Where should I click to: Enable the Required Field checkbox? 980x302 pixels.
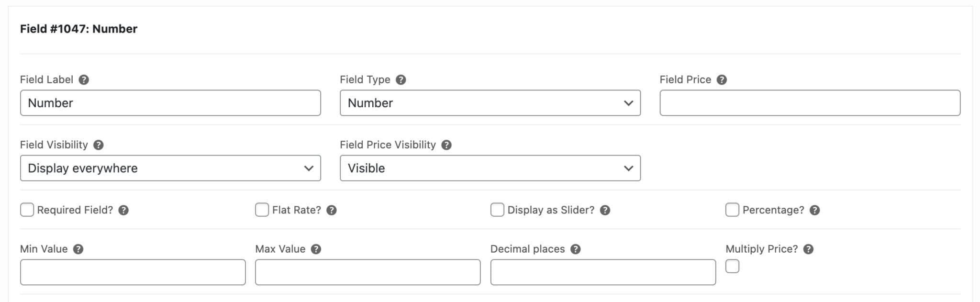[27, 210]
